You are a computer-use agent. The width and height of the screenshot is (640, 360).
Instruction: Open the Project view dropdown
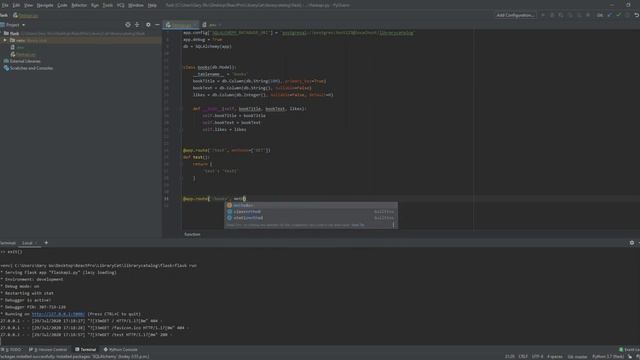(x=15, y=25)
